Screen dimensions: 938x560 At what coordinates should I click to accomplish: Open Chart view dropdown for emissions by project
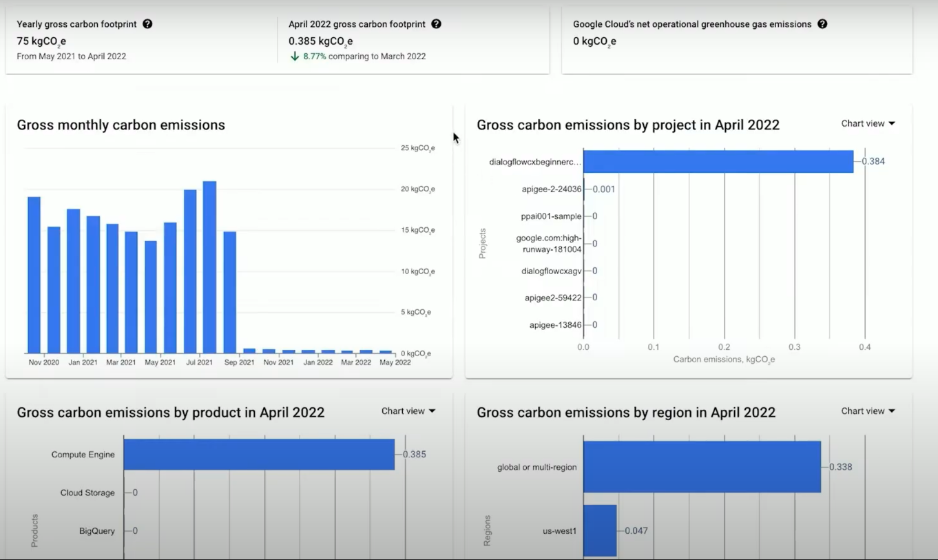(868, 124)
